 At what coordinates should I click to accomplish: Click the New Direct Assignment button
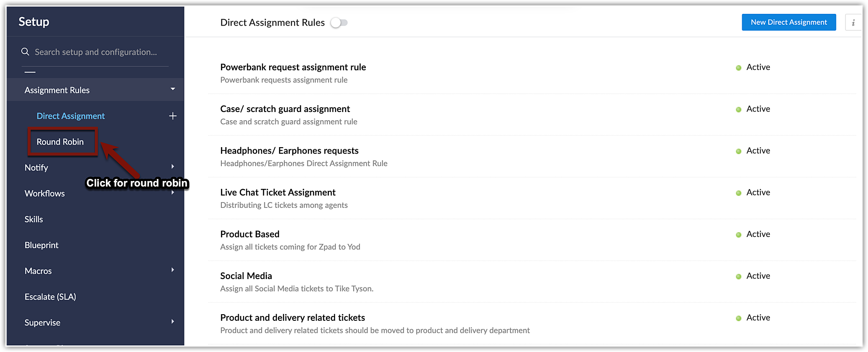click(x=789, y=23)
